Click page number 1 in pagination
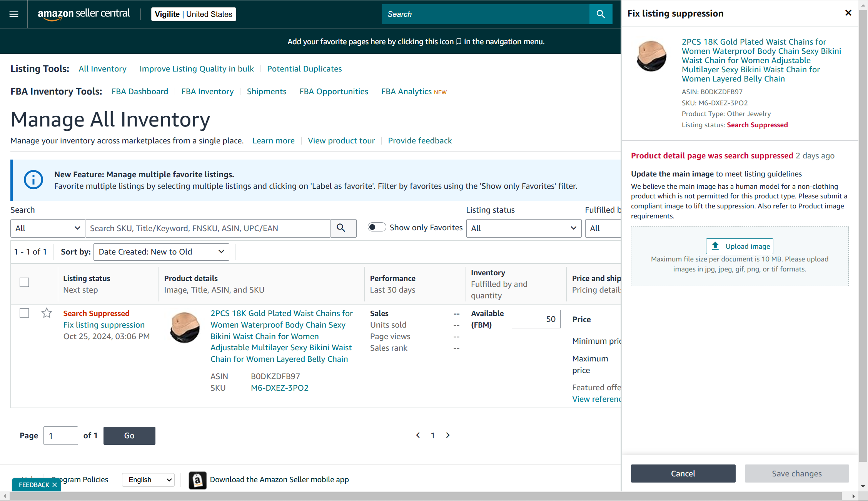 tap(433, 435)
